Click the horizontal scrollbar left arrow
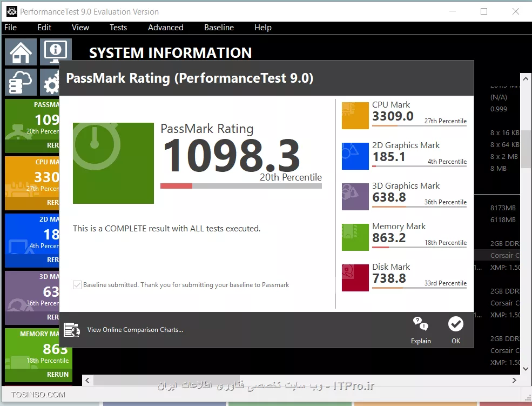 pos(87,380)
